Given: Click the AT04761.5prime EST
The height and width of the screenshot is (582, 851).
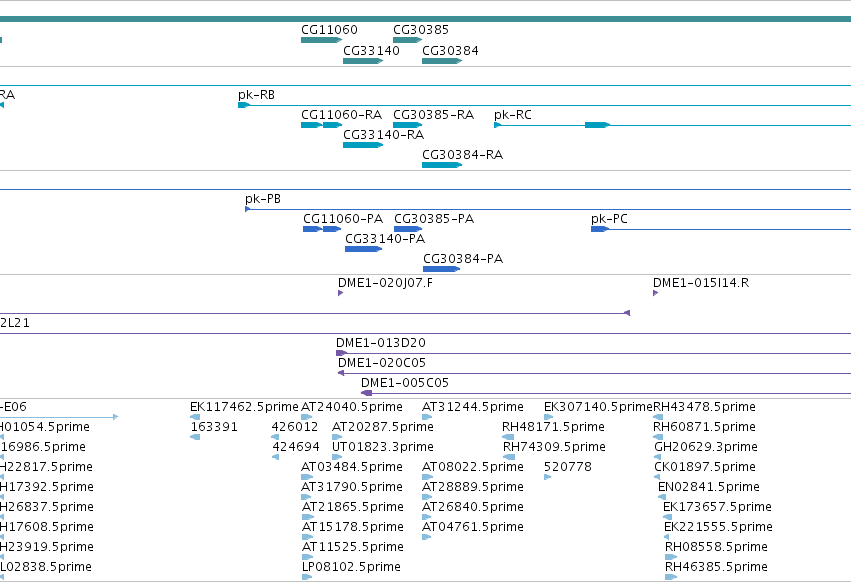Looking at the screenshot, I should pyautogui.click(x=427, y=537).
